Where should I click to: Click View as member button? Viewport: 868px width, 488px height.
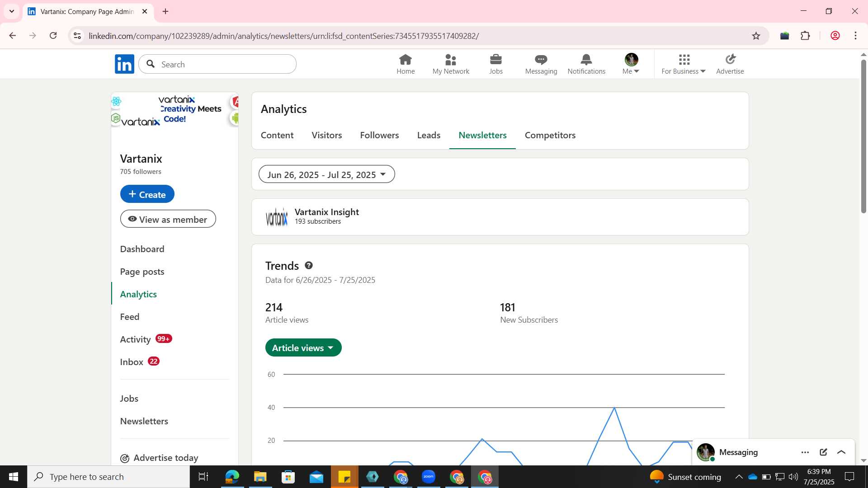(x=168, y=219)
